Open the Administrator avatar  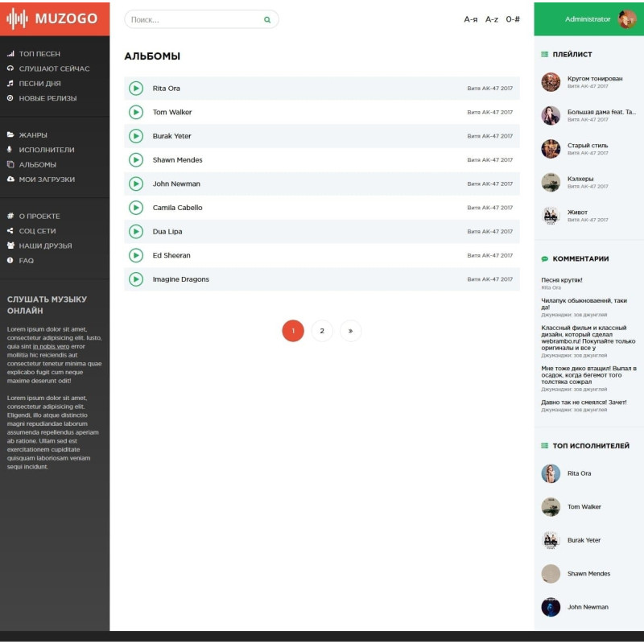click(x=626, y=19)
